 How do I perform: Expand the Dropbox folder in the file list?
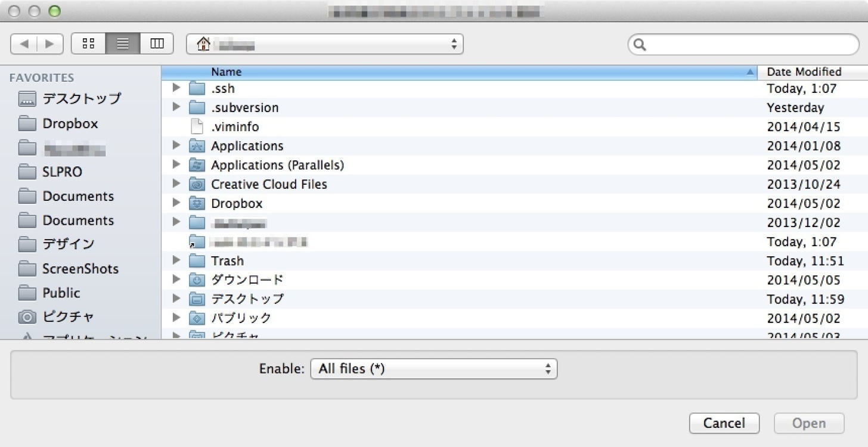pos(176,203)
